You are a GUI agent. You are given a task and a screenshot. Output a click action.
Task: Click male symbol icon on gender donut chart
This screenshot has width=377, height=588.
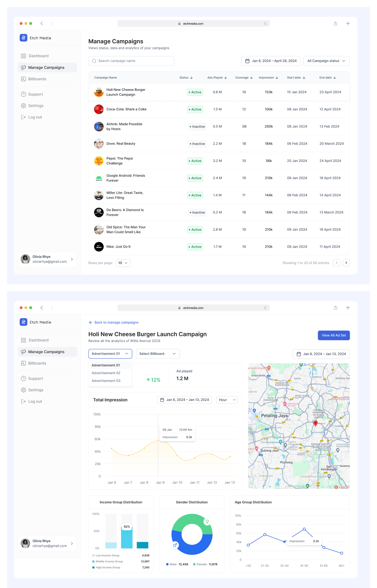(175, 545)
